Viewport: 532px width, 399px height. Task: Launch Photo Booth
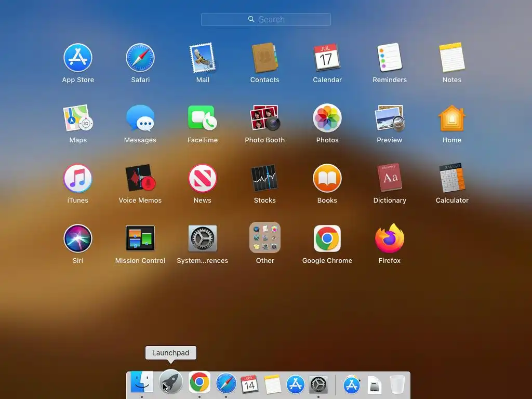pyautogui.click(x=264, y=118)
